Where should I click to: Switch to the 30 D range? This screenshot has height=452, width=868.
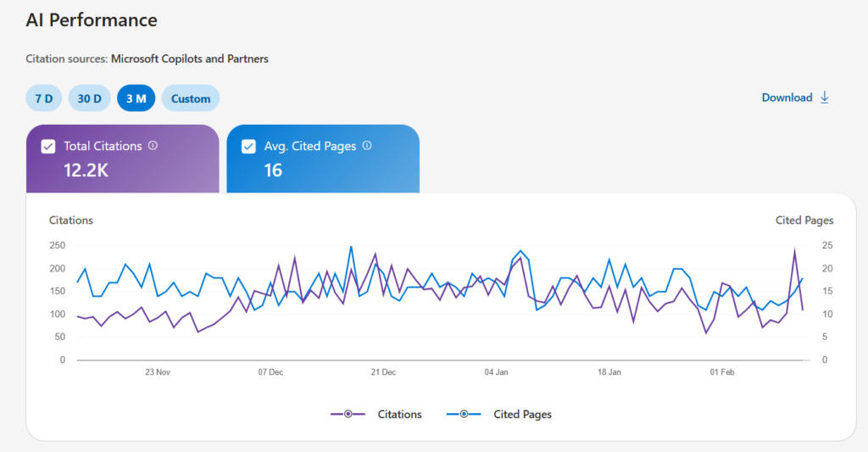89,98
